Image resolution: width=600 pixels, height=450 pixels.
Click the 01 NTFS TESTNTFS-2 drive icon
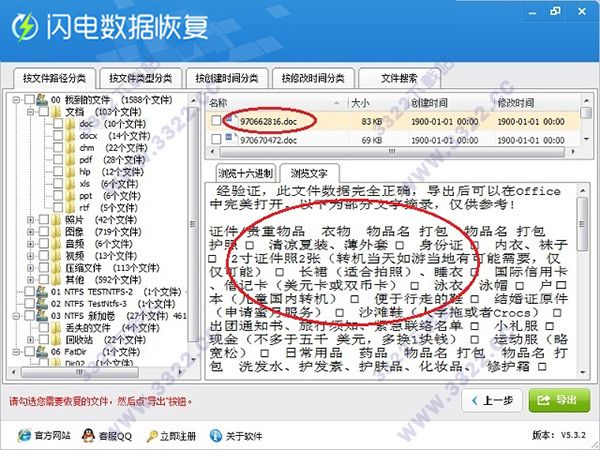click(x=42, y=292)
